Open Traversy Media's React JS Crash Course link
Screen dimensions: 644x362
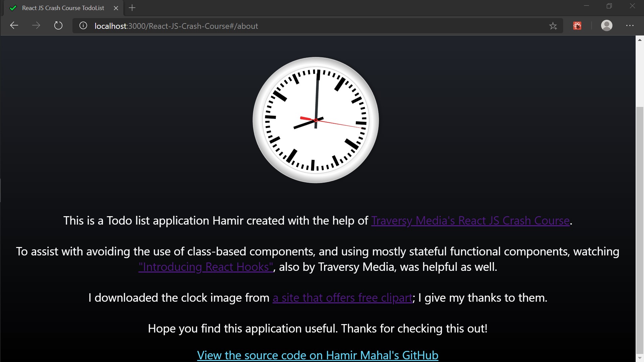(470, 221)
